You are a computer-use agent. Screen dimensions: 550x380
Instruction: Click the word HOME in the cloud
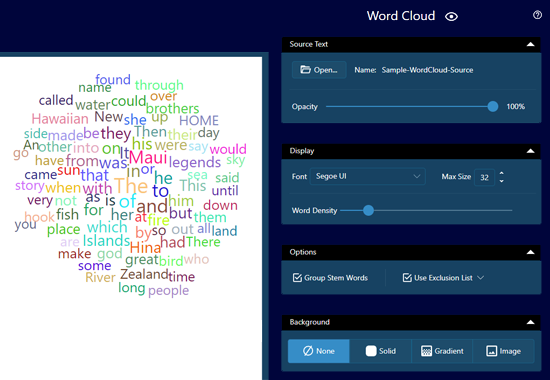coord(199,121)
